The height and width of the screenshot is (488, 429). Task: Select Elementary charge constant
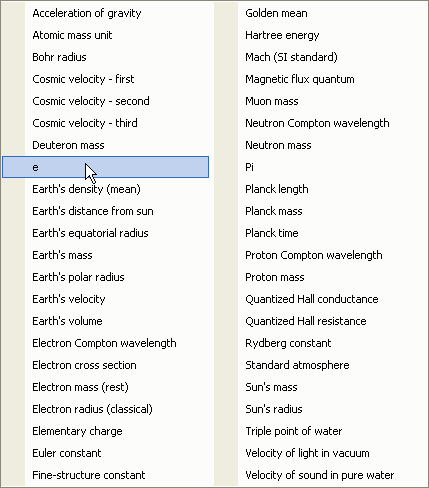tap(105, 431)
